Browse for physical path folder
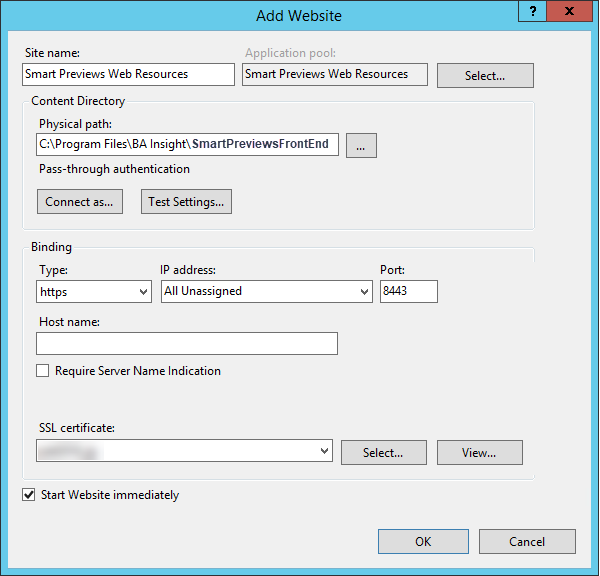Image resolution: width=600 pixels, height=576 pixels. point(361,145)
